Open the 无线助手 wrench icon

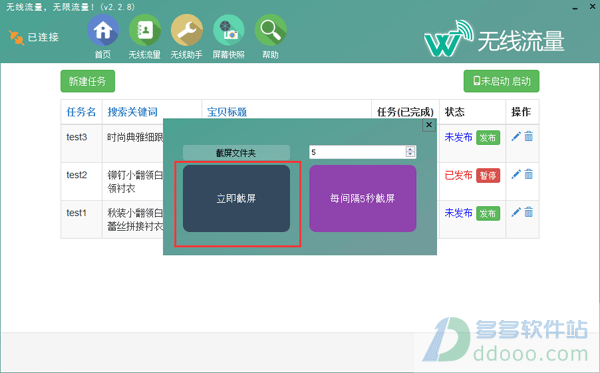pyautogui.click(x=186, y=31)
